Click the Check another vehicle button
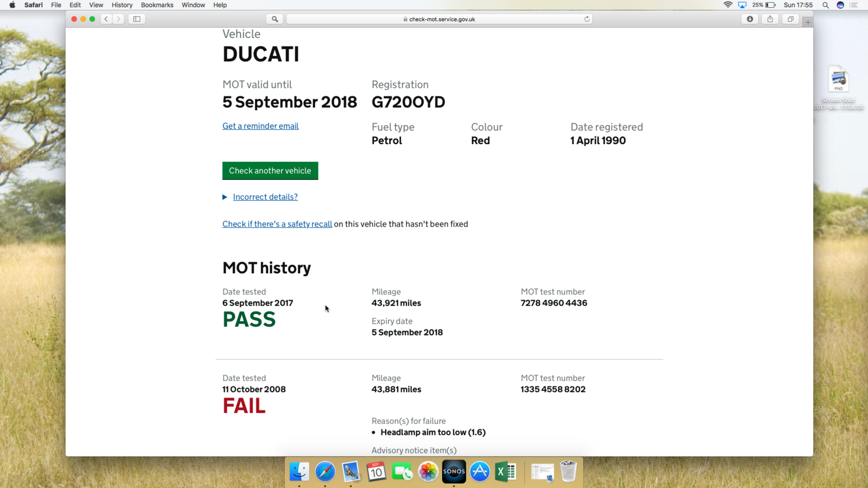The height and width of the screenshot is (488, 868). [270, 171]
